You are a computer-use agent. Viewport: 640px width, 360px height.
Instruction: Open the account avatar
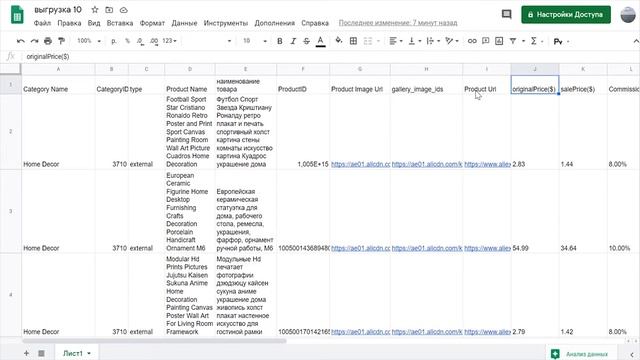pos(628,15)
